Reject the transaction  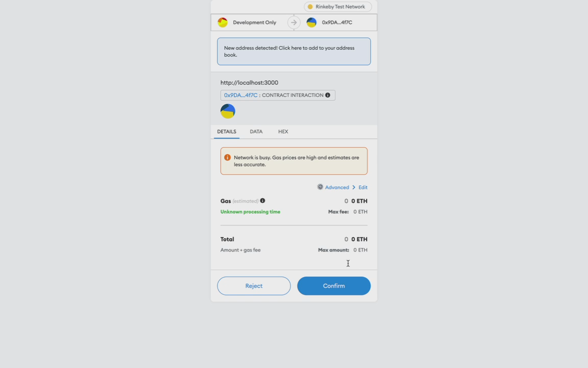pyautogui.click(x=254, y=286)
